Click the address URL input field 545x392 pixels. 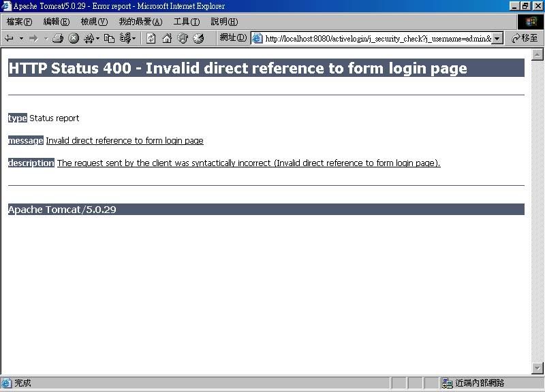[x=378, y=39]
